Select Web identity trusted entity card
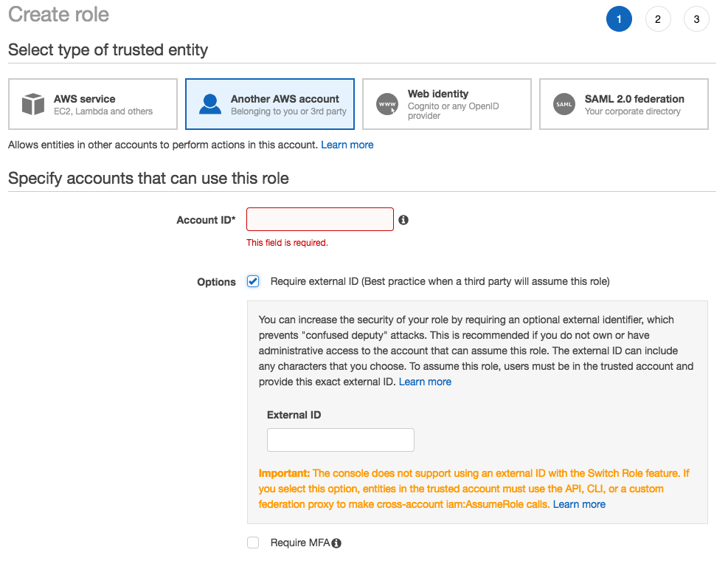 pyautogui.click(x=447, y=104)
